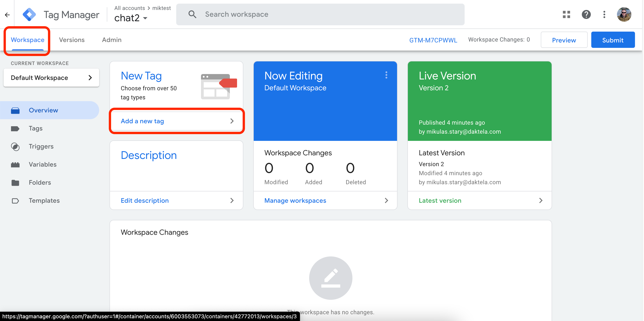The width and height of the screenshot is (644, 321).
Task: Open Variables in sidebar
Action: tap(43, 165)
